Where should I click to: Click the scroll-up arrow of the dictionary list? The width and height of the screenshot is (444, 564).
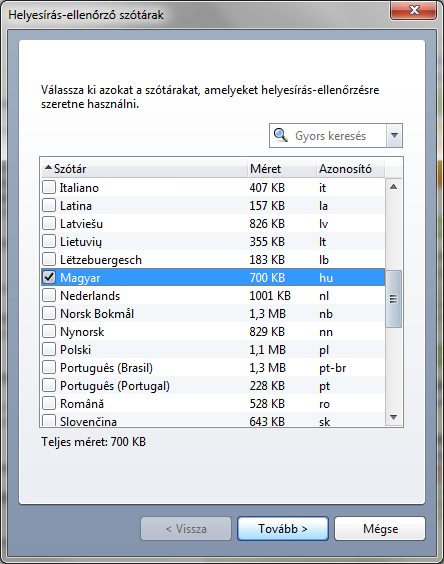[394, 187]
